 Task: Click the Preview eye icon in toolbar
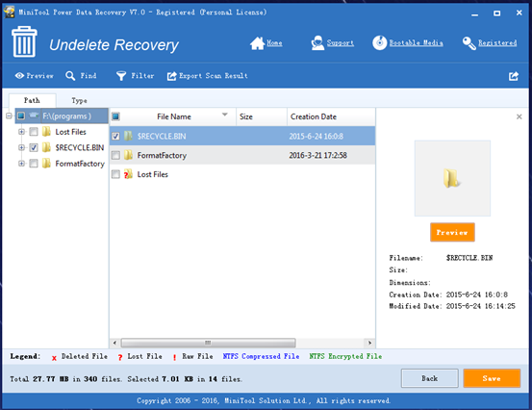tap(19, 76)
